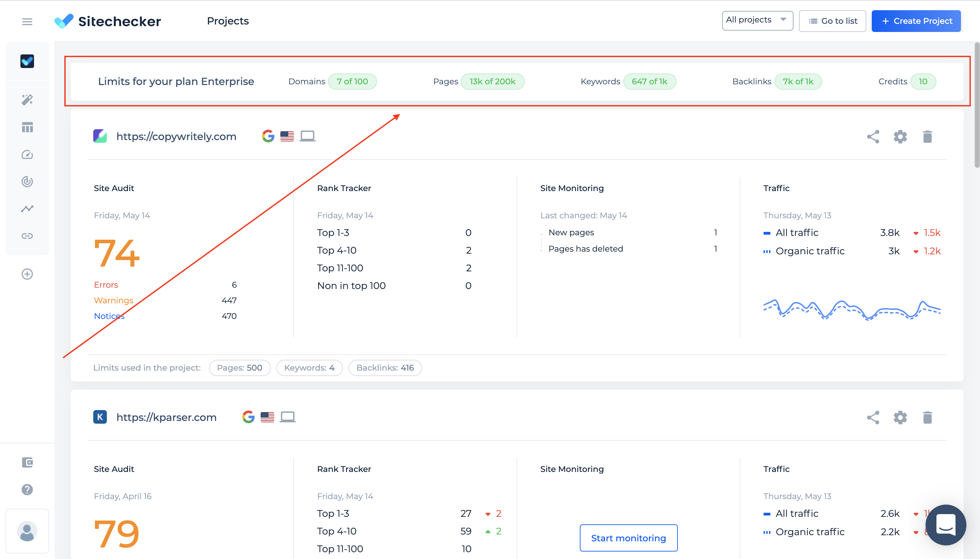Open the radar monitoring icon in sidebar
Viewport: 980px width, 559px height.
27,181
